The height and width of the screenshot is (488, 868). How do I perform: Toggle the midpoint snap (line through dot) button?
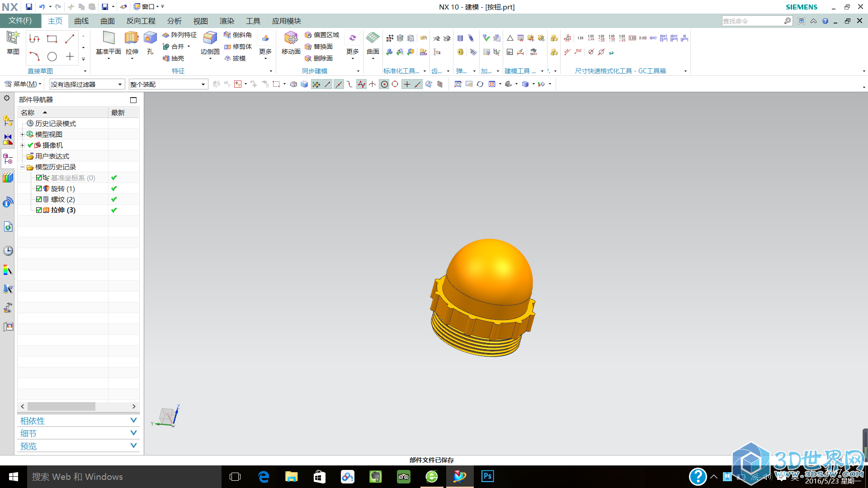(x=339, y=84)
